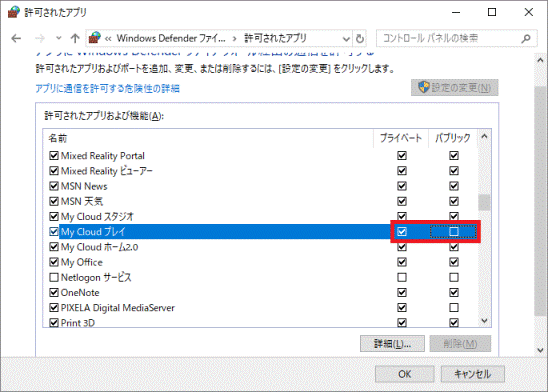Go forward with the right arrow button
Viewport: 548px width, 392px height.
tap(40, 38)
